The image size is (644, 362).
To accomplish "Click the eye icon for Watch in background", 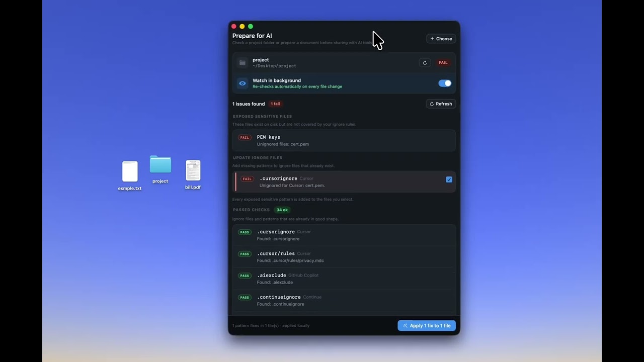I will (x=243, y=83).
